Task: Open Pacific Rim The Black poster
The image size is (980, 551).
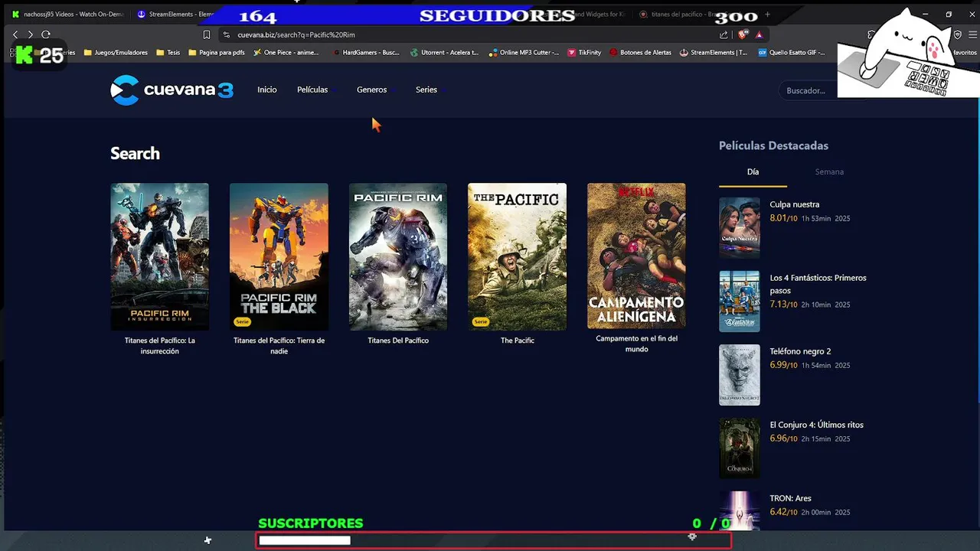Action: tap(279, 256)
